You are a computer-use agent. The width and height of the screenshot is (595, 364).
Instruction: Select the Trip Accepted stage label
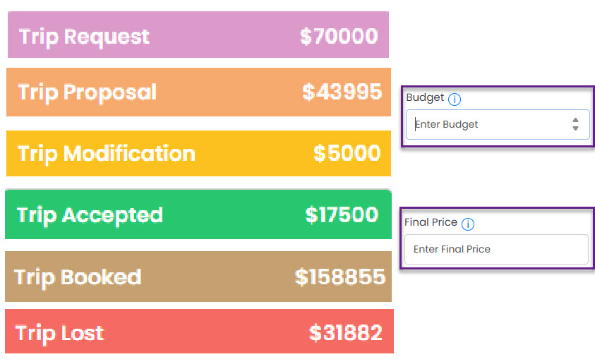coord(90,215)
